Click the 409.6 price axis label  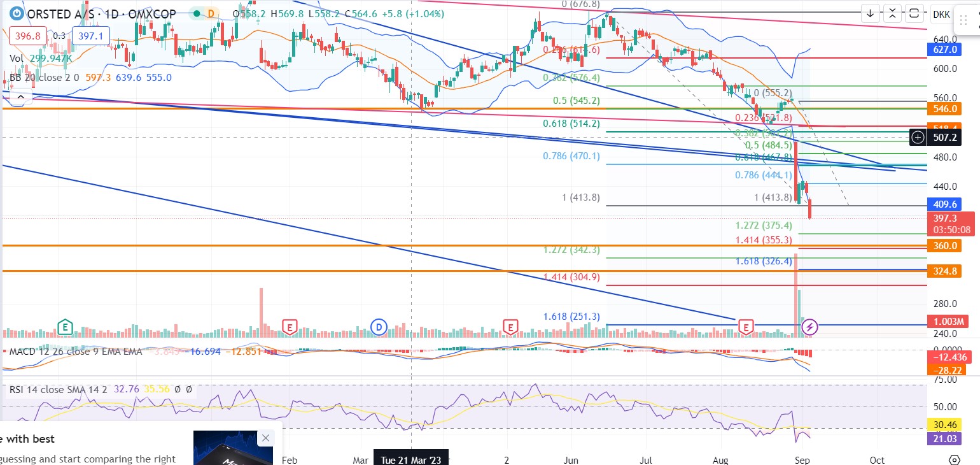[x=945, y=204]
